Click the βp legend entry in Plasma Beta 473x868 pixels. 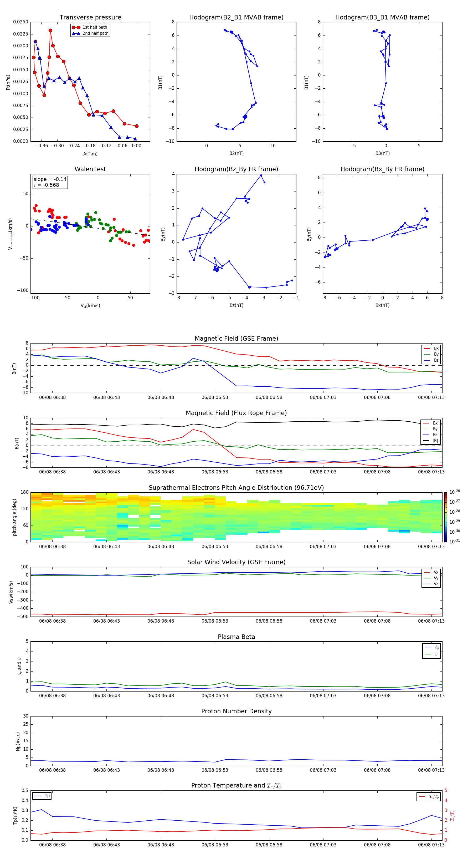point(432,647)
